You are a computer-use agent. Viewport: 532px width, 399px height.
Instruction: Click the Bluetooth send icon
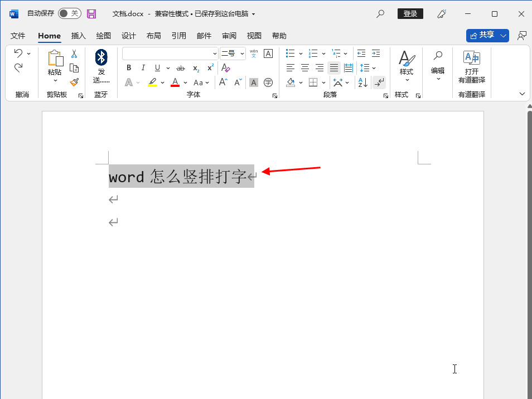point(101,57)
